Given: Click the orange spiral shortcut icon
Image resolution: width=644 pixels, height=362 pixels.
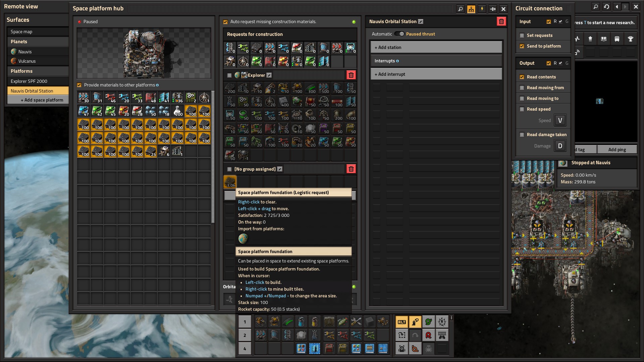Looking at the screenshot, I should [x=415, y=349].
